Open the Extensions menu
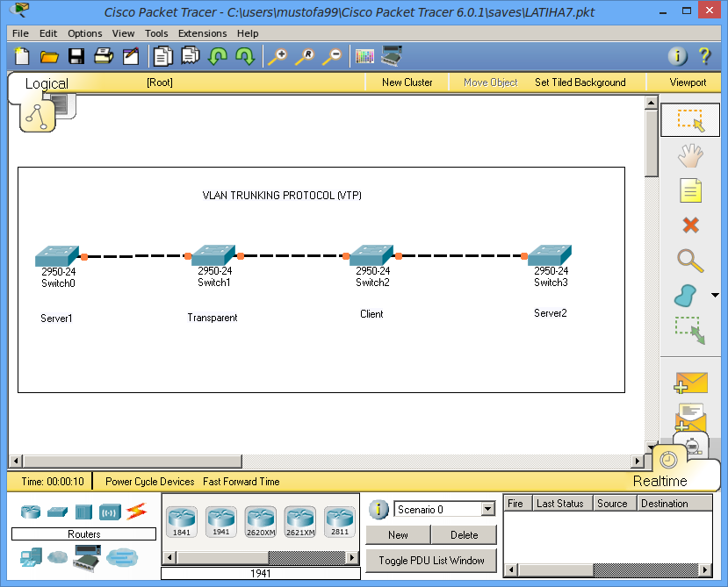The image size is (728, 587). [203, 33]
